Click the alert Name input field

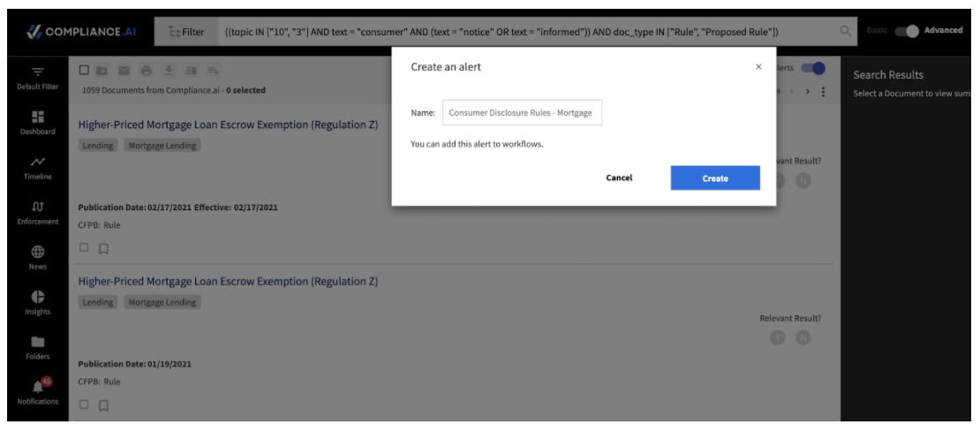pos(522,112)
